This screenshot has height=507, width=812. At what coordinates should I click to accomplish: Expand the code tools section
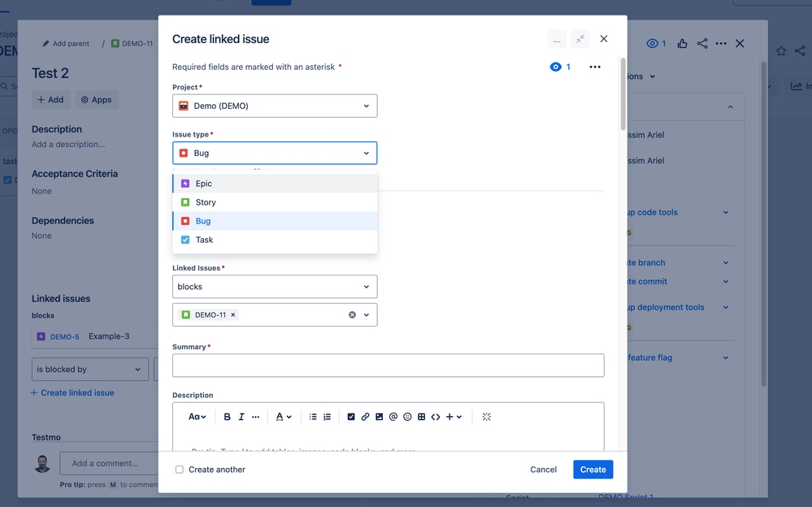(x=726, y=212)
